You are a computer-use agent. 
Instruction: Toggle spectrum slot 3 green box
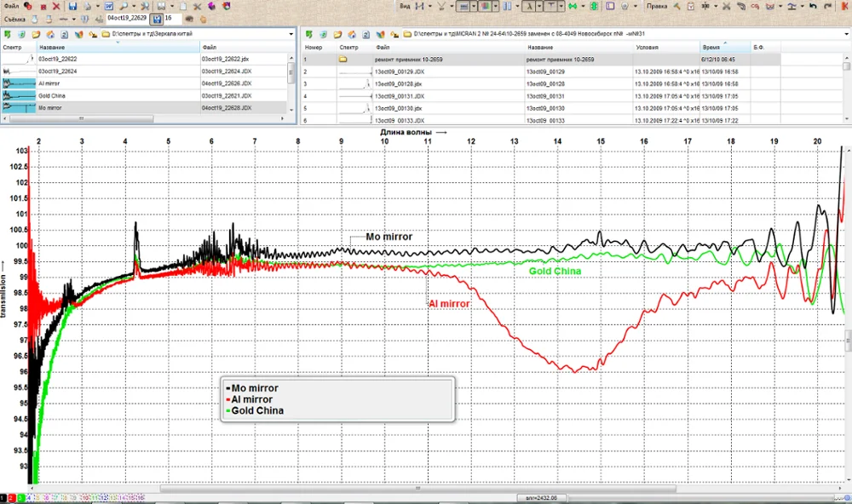[x=20, y=497]
